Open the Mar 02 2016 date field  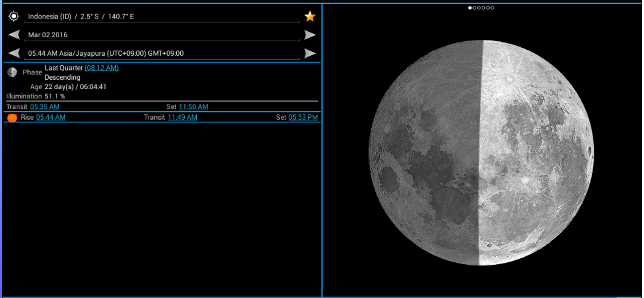coord(162,35)
